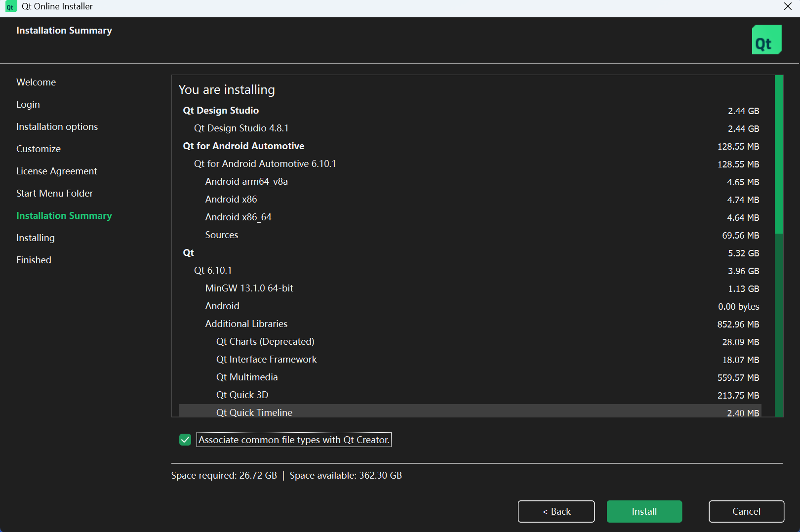Select the Qt 6.10.1 row
800x532 pixels.
click(470, 271)
